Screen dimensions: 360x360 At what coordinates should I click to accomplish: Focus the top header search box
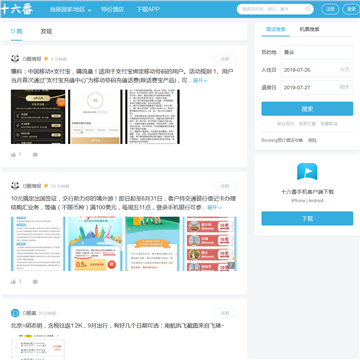[275, 9]
